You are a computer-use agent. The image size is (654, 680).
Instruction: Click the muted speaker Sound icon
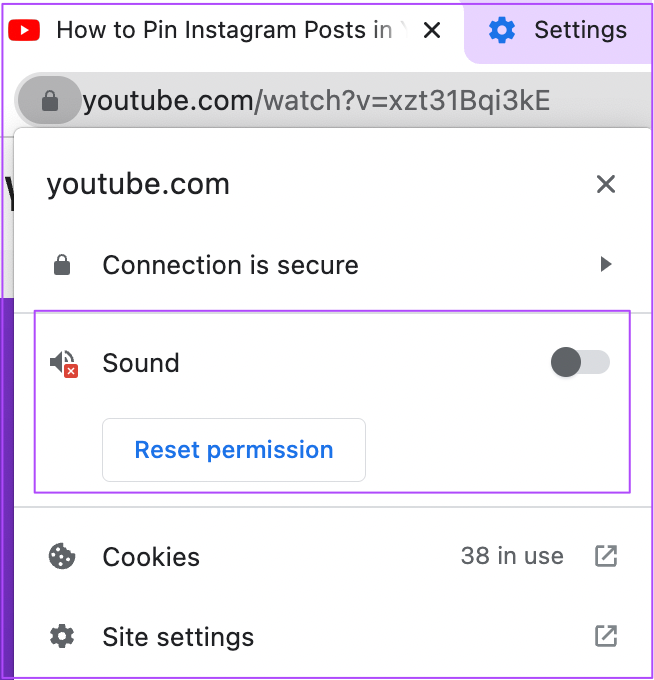pyautogui.click(x=64, y=363)
